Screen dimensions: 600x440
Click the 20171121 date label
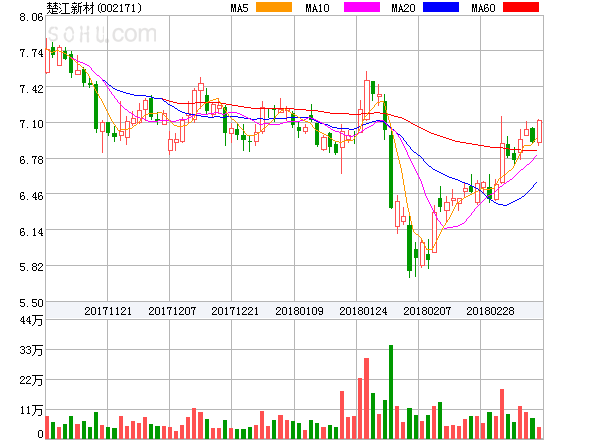click(108, 311)
